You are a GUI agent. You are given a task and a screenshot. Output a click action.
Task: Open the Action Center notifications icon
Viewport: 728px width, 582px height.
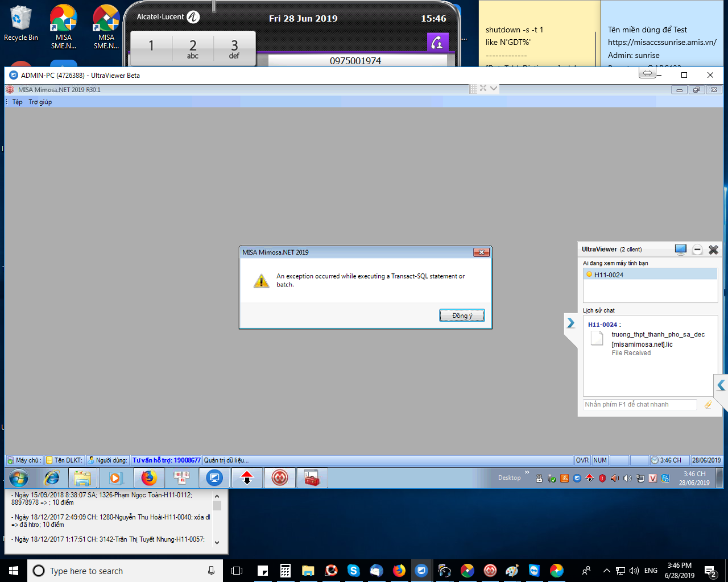point(710,571)
